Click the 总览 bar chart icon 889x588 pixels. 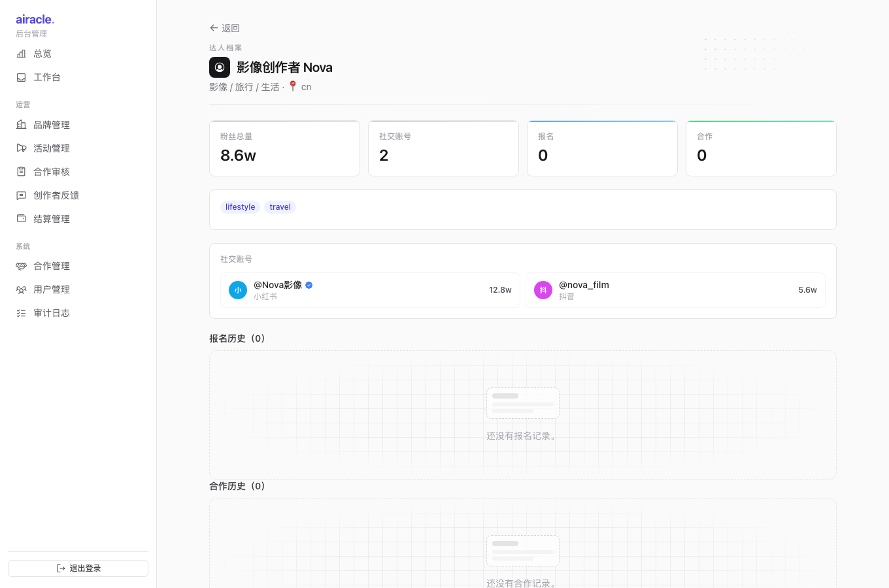(21, 54)
